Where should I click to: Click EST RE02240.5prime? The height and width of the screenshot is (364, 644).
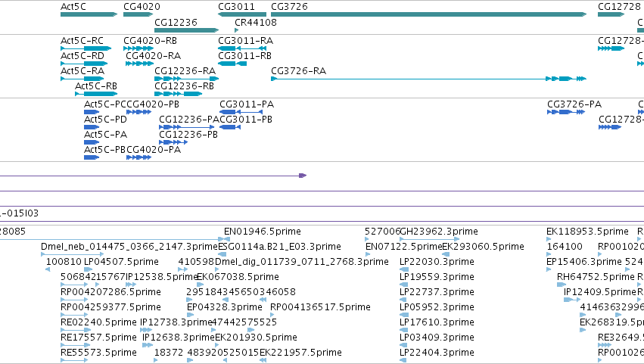pyautogui.click(x=98, y=322)
